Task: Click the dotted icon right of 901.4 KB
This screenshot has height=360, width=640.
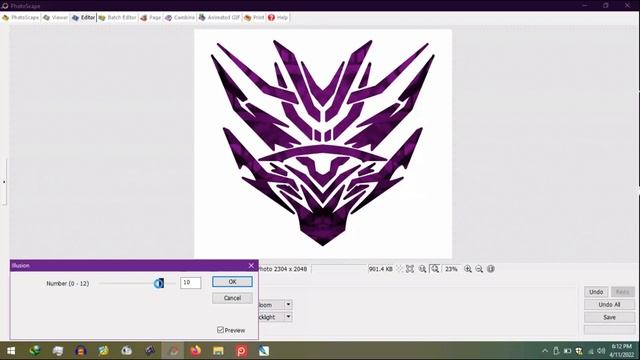Action: (x=399, y=269)
